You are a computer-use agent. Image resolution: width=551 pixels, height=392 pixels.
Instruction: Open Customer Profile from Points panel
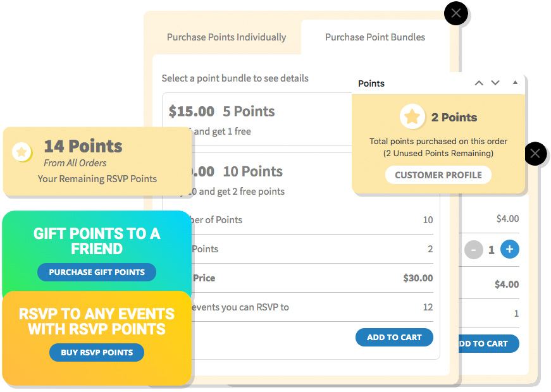coord(438,175)
